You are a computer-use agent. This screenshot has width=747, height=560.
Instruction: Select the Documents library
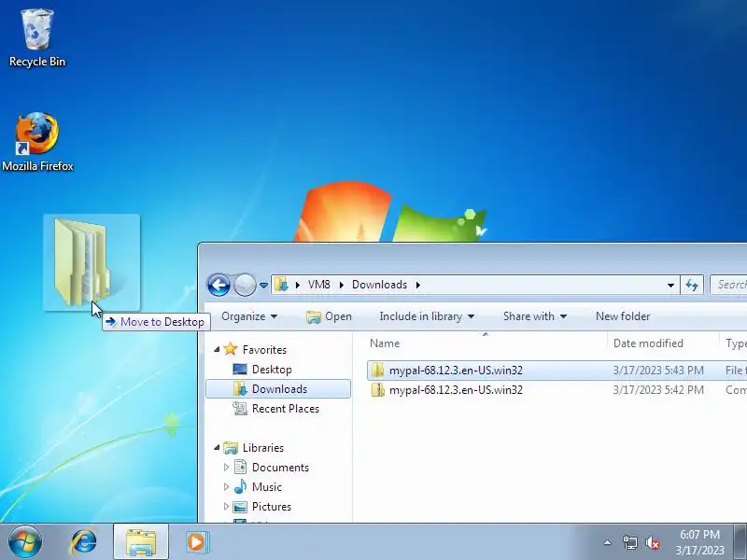280,468
